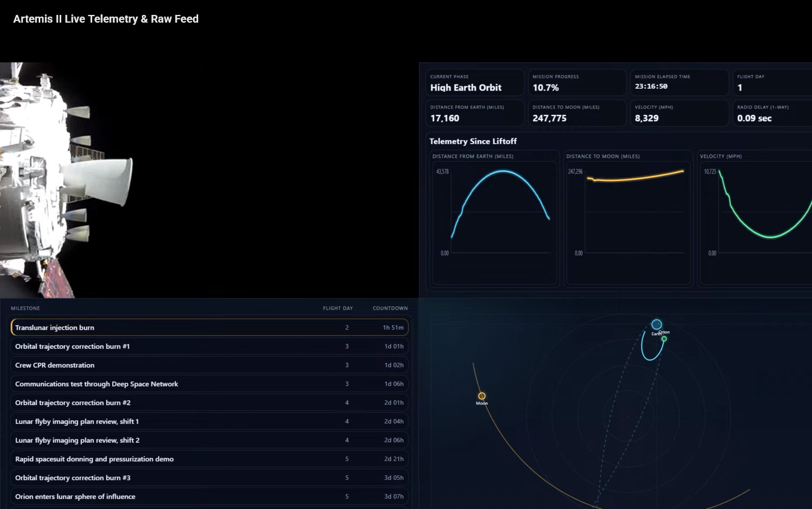This screenshot has width=812, height=509.
Task: Select the Mission Elapsed Time card
Action: pos(678,83)
